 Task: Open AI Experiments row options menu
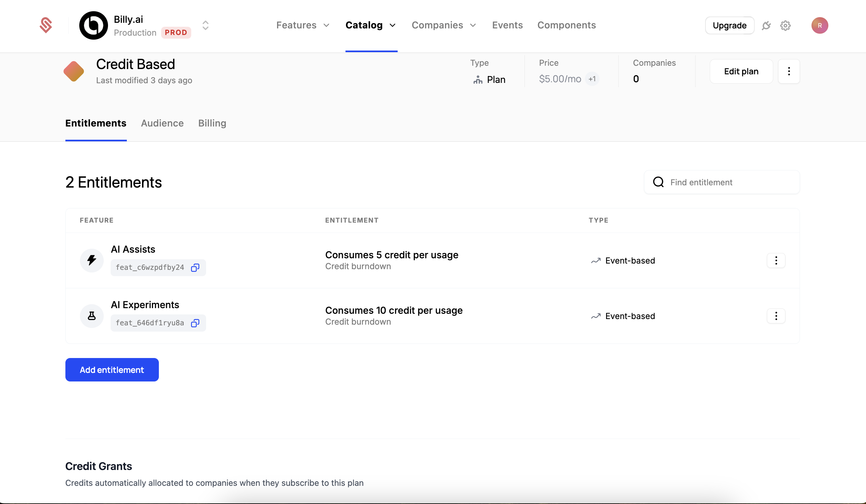pyautogui.click(x=776, y=316)
